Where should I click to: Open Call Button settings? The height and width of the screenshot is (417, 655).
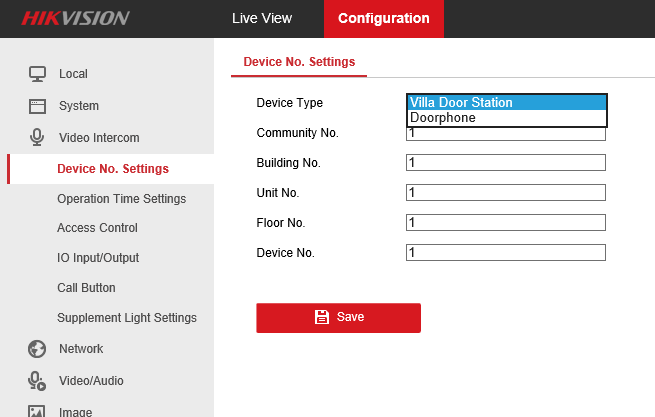coord(86,288)
